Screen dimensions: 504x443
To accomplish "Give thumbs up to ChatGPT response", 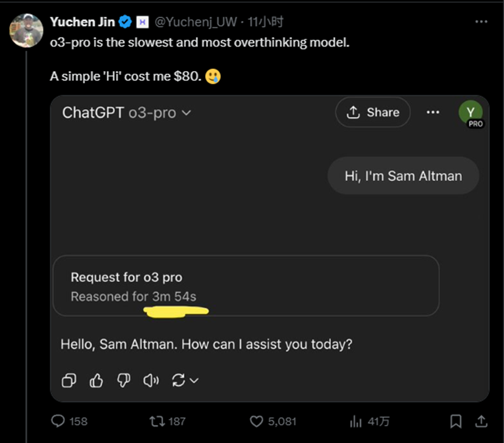I will coord(96,381).
